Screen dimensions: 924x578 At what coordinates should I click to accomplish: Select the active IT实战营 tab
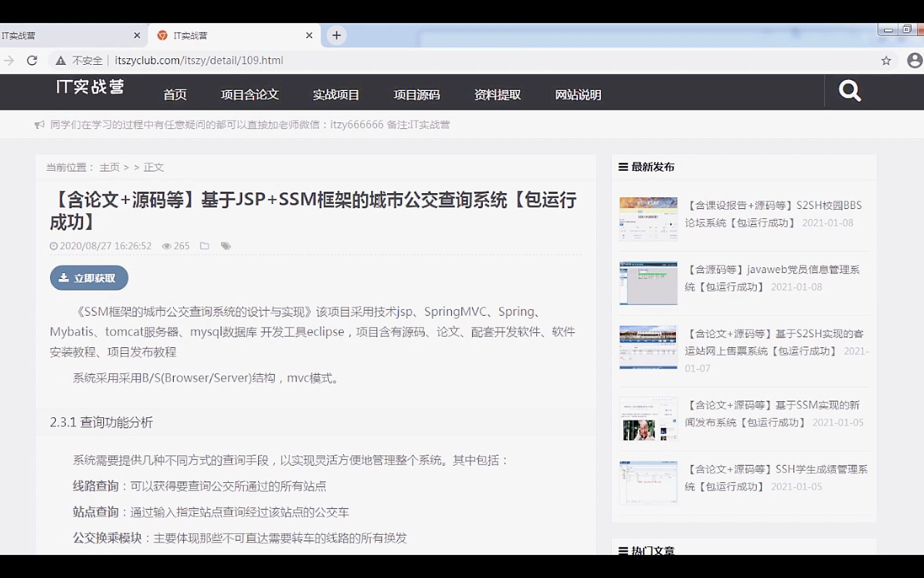pyautogui.click(x=234, y=35)
